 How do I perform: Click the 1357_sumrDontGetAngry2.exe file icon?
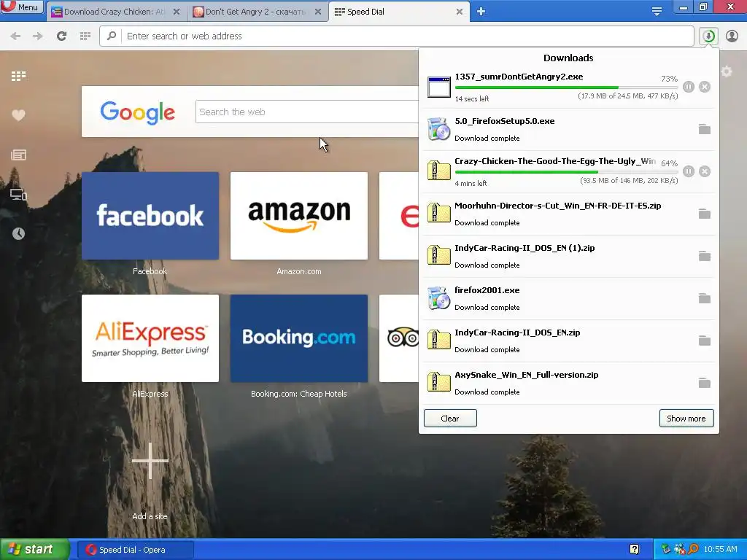[438, 87]
